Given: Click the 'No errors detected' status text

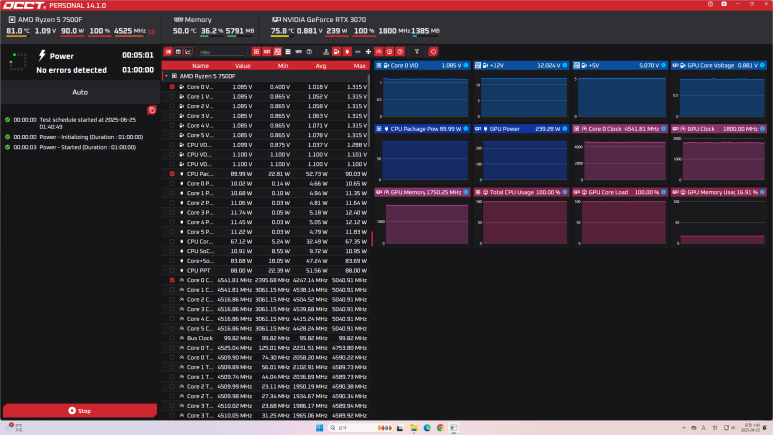Looking at the screenshot, I should [71, 70].
